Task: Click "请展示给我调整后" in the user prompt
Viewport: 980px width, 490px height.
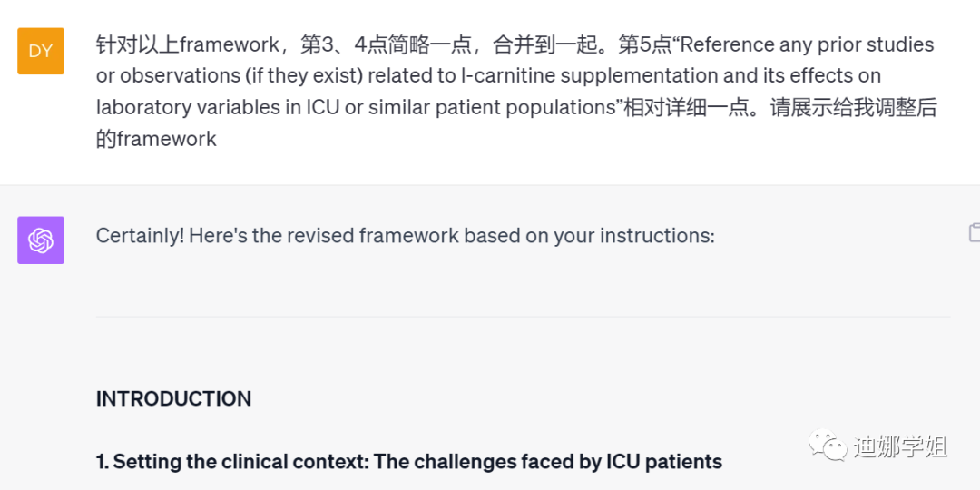Action: pos(853,107)
